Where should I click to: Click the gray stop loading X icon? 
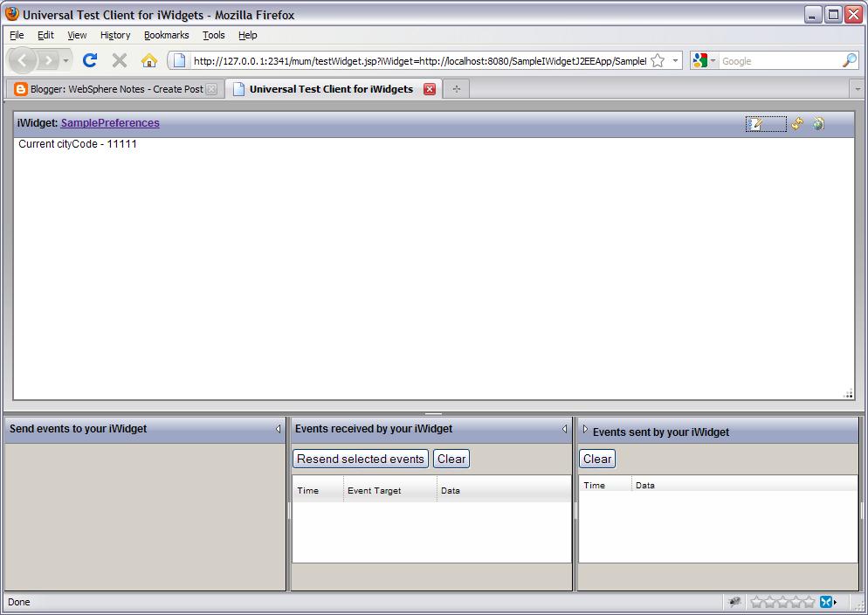[119, 59]
